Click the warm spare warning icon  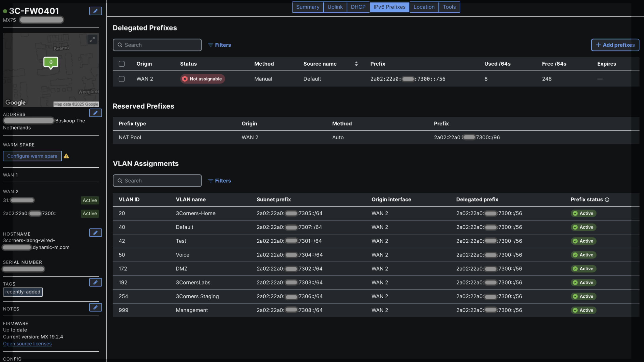click(x=66, y=156)
